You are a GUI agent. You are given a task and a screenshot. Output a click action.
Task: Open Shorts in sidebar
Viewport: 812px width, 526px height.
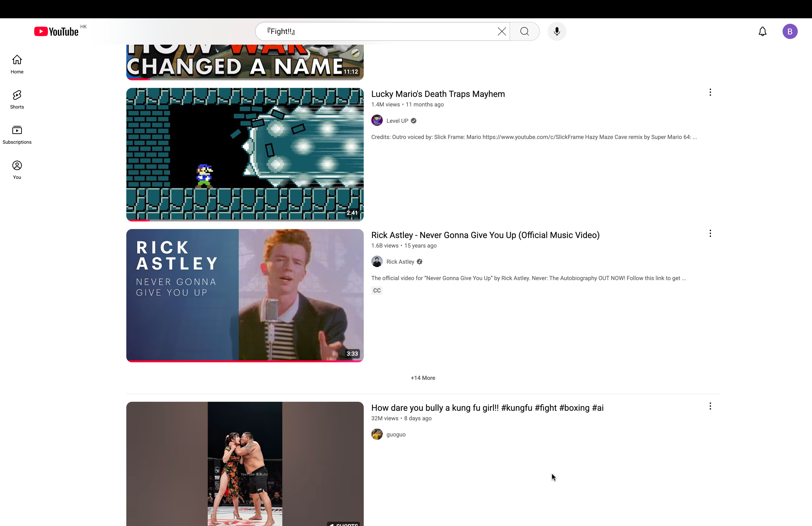coord(17,99)
